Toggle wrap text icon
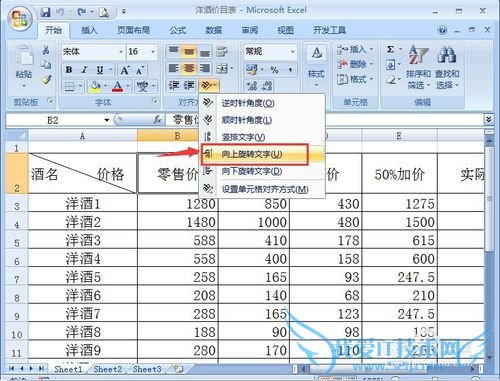Viewport: 500px width, 381px height. click(x=222, y=52)
